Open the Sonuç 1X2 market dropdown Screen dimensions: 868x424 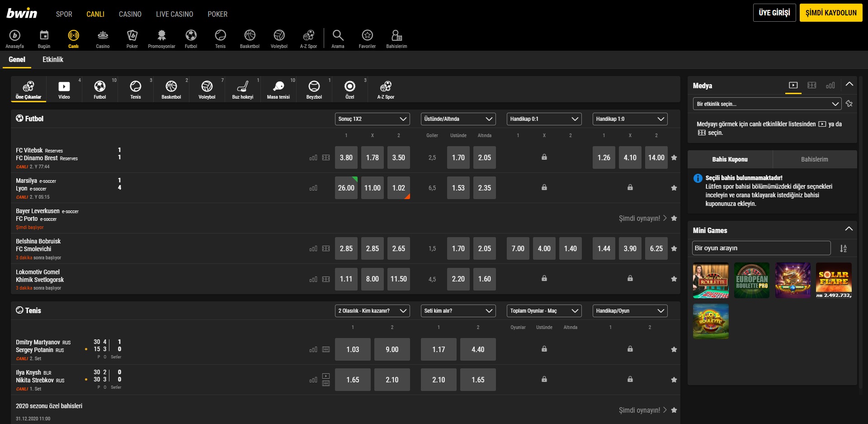tap(373, 119)
